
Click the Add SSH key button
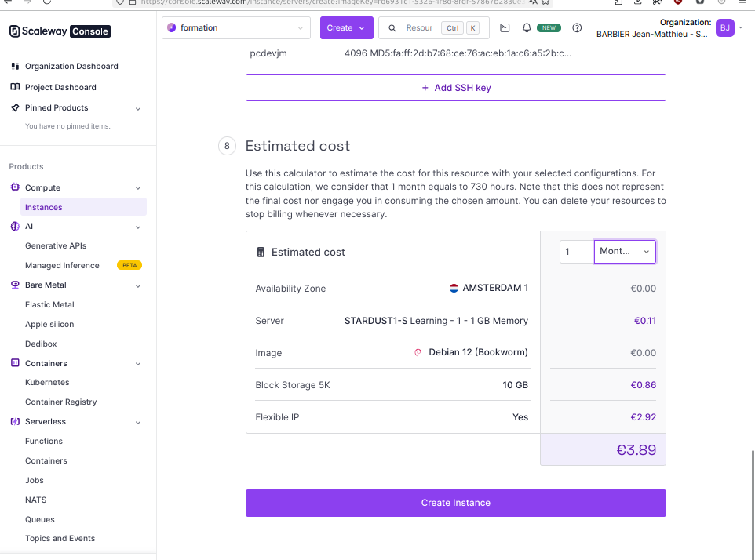click(455, 88)
